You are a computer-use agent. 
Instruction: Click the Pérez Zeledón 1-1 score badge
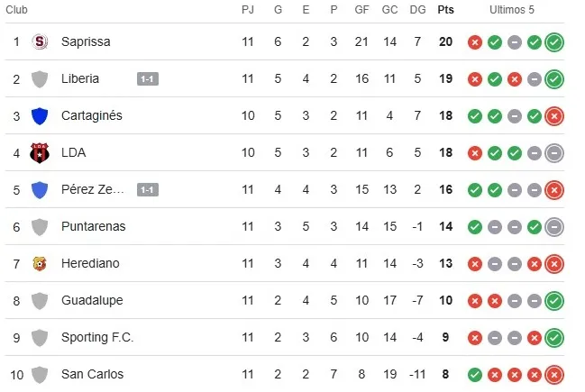pos(148,190)
